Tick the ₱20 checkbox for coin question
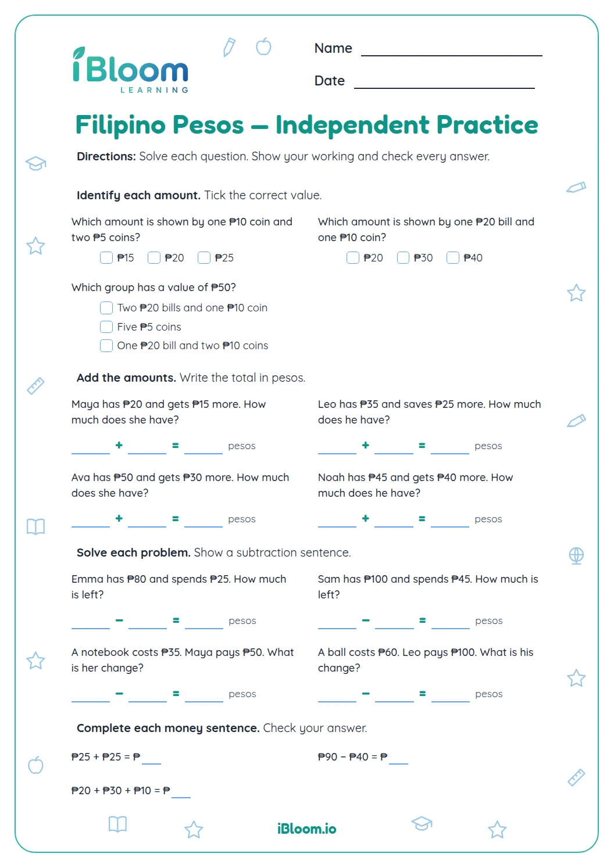 154,257
